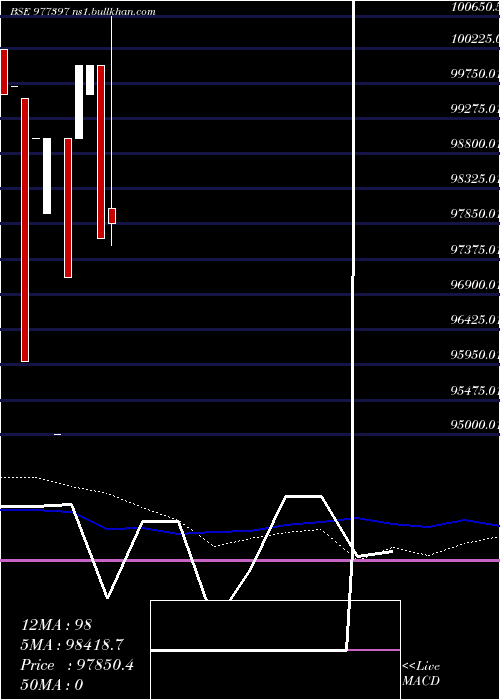
Task: Click the 95475.01 price axis label
Action: click(475, 391)
